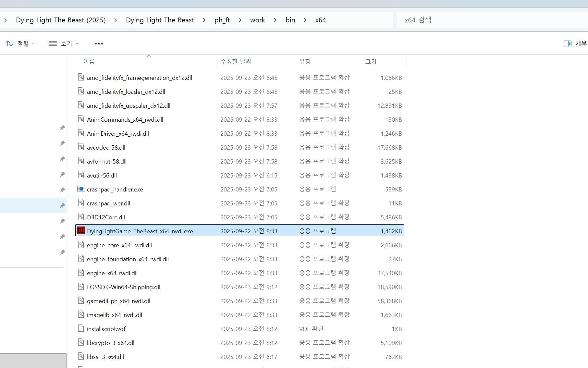The image size is (588, 368).
Task: Select file name libcrypto-3-x64.dll
Action: click(111, 343)
